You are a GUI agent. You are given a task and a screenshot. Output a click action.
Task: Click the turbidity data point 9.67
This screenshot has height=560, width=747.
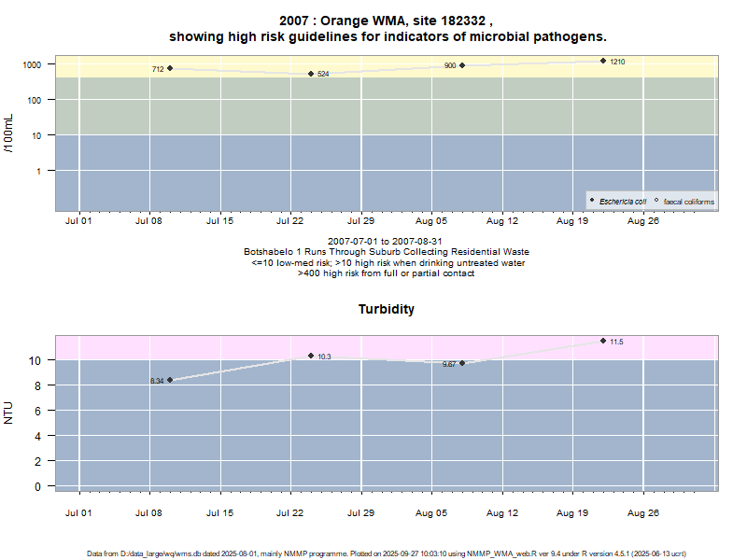coord(462,363)
